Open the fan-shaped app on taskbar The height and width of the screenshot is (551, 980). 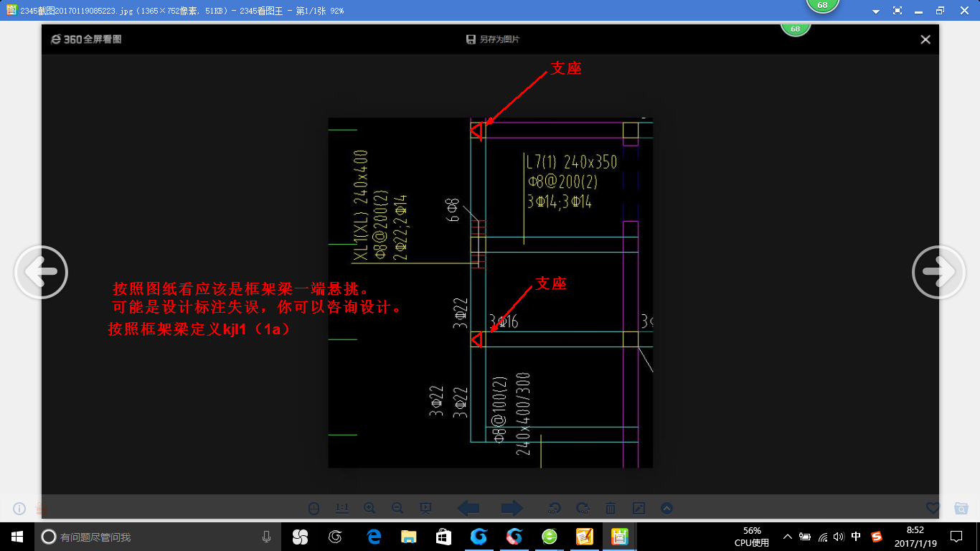[300, 537]
